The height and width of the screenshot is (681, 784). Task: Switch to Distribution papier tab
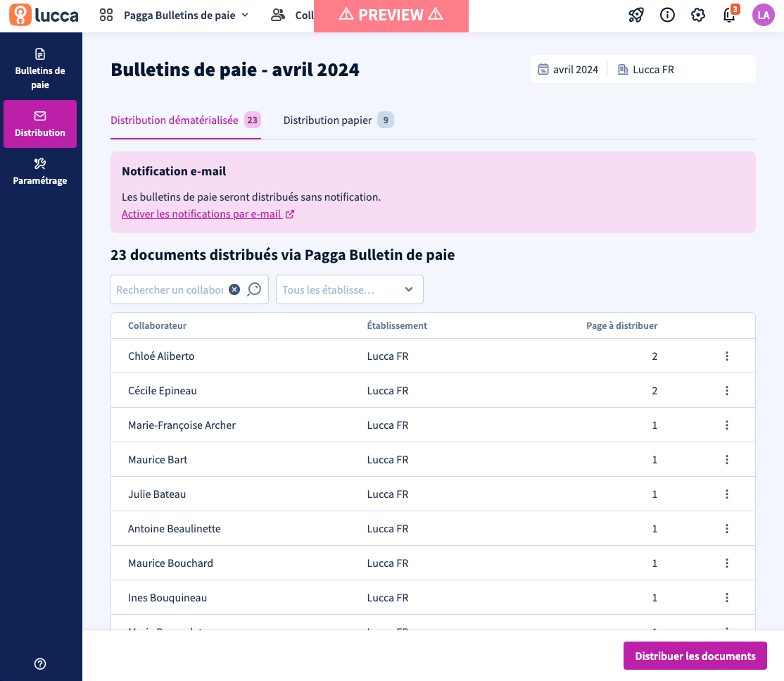point(339,120)
